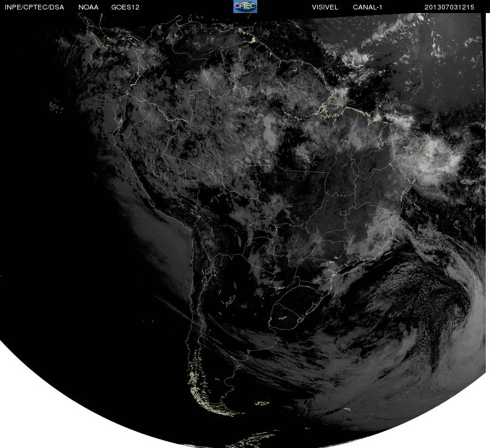Click the GOES12 satellite label
Image resolution: width=490 pixels, height=448 pixels.
(x=125, y=7)
